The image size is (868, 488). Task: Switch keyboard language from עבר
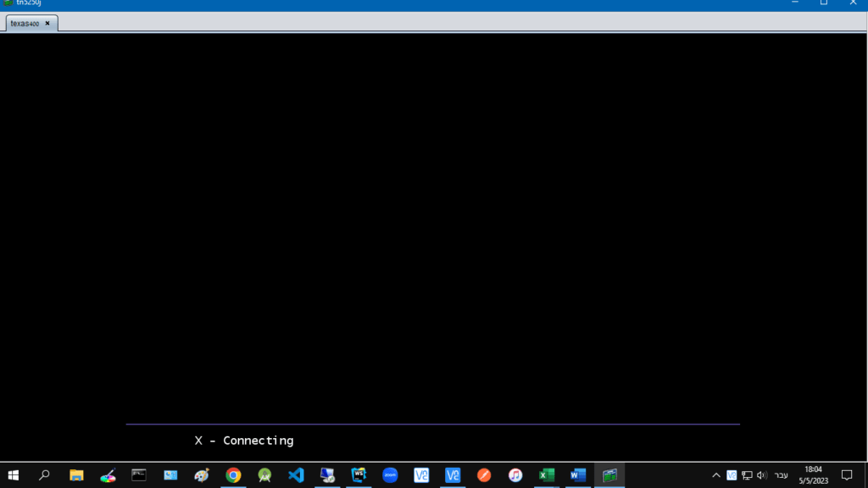click(x=780, y=474)
